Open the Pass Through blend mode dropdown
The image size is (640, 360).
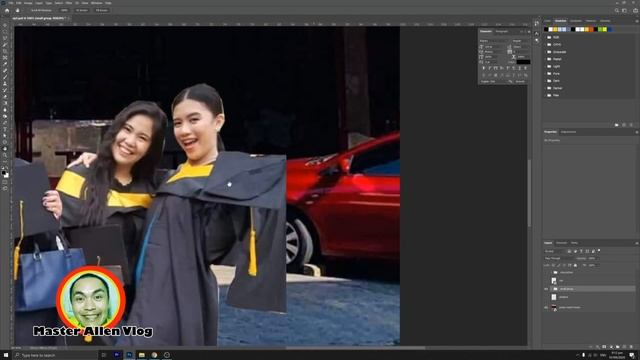click(558, 258)
